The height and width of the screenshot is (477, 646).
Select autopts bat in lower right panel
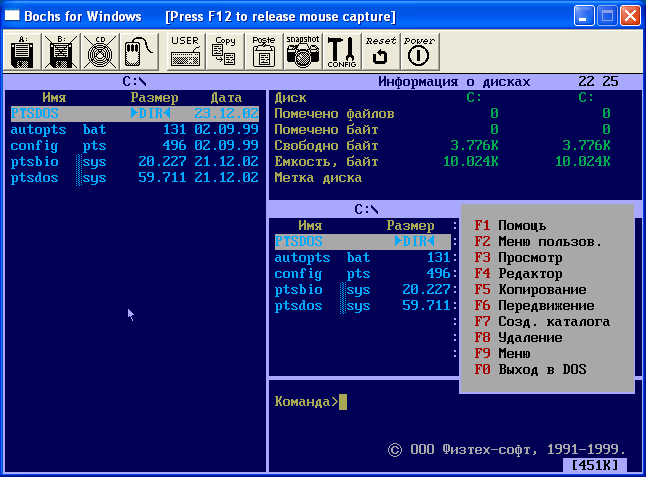[363, 257]
